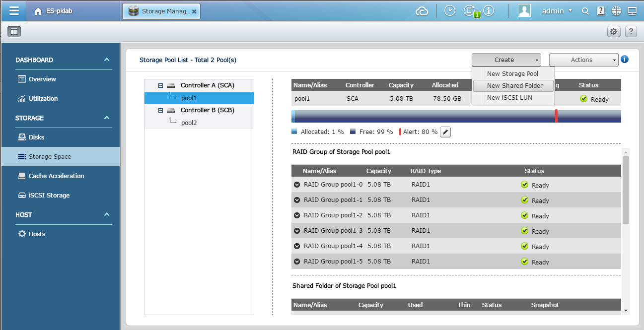Open the cloud service icon in top bar
The image size is (644, 330).
[x=422, y=11]
